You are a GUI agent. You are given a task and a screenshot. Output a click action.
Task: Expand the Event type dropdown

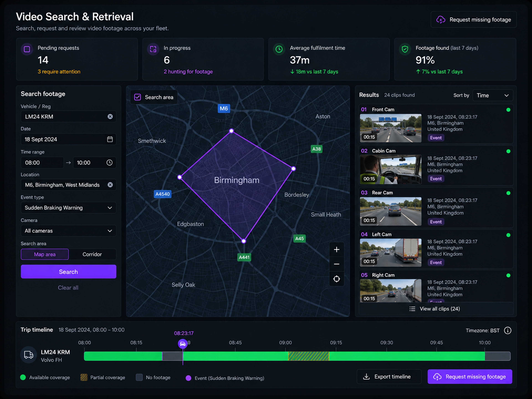pyautogui.click(x=69, y=208)
